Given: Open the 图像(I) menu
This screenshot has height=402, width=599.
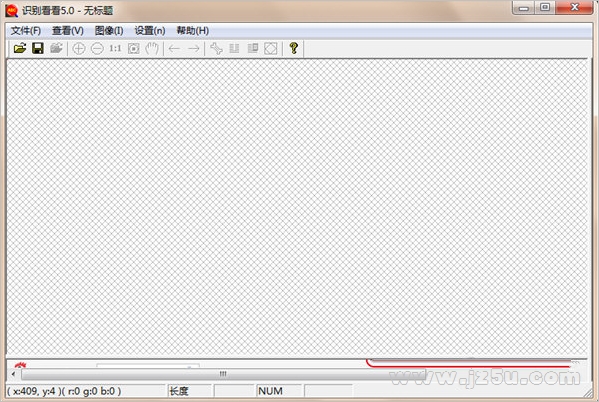Looking at the screenshot, I should pos(109,31).
